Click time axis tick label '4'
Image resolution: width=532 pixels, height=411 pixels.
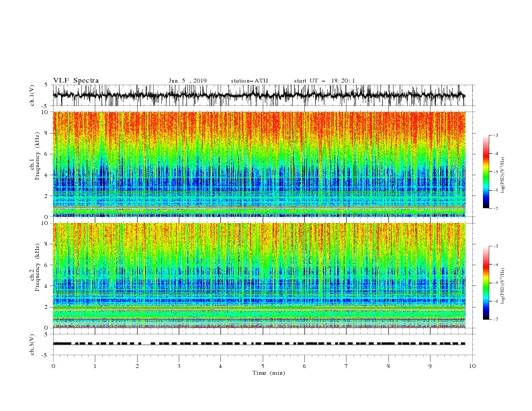click(220, 366)
